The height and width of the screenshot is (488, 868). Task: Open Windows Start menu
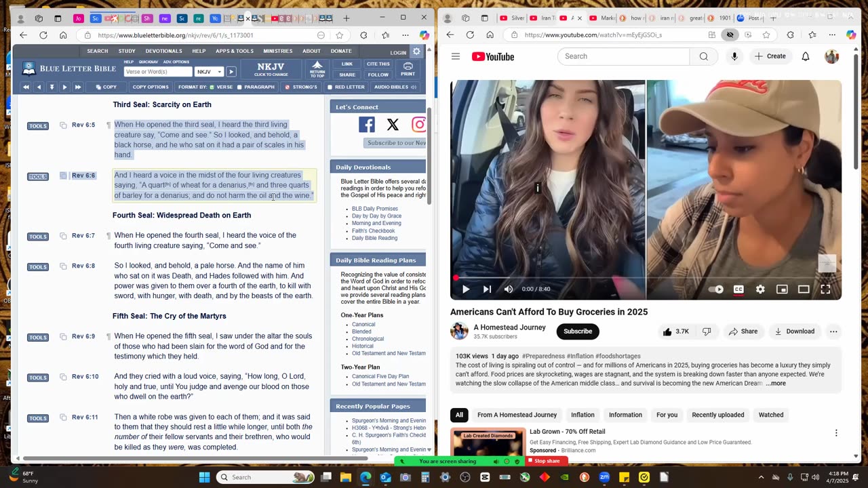(x=204, y=477)
